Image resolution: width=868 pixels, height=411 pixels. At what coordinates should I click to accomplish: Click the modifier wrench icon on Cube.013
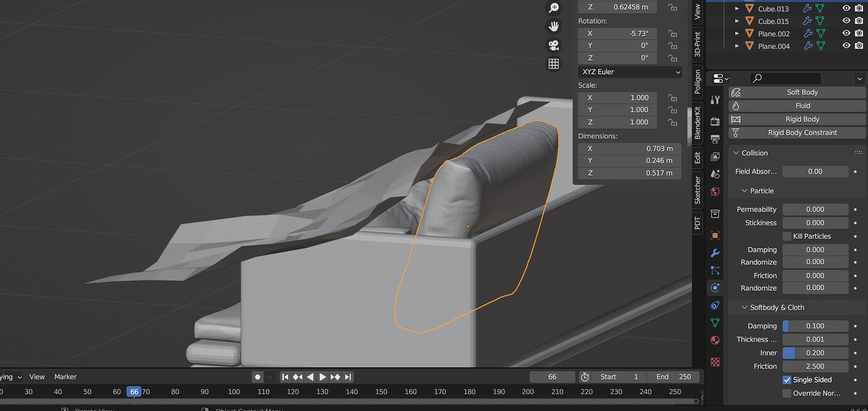coord(807,8)
